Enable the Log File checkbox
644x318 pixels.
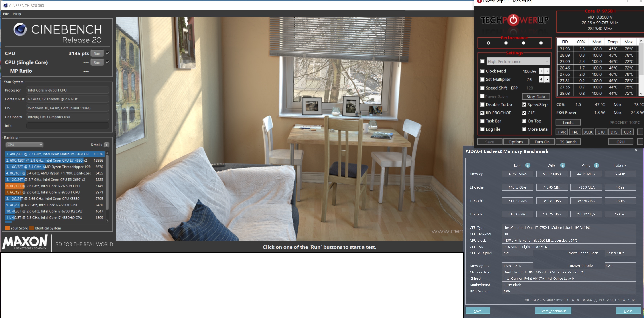482,129
